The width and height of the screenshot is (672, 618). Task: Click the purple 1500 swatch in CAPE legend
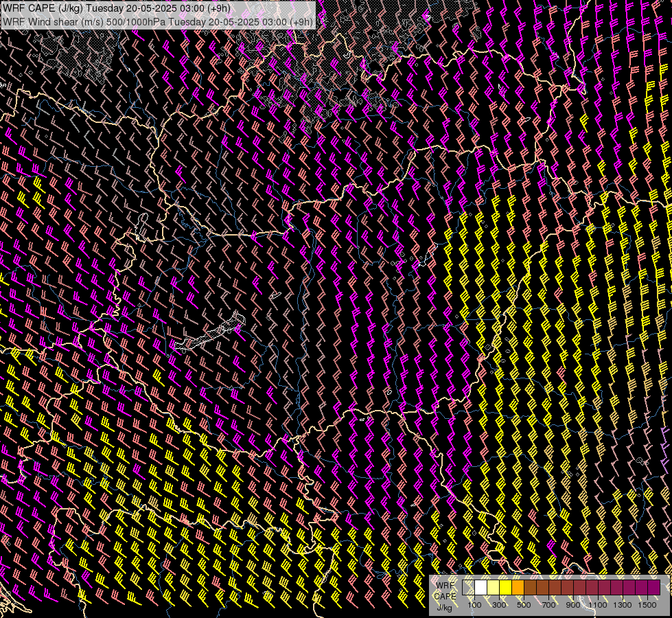[x=654, y=587]
